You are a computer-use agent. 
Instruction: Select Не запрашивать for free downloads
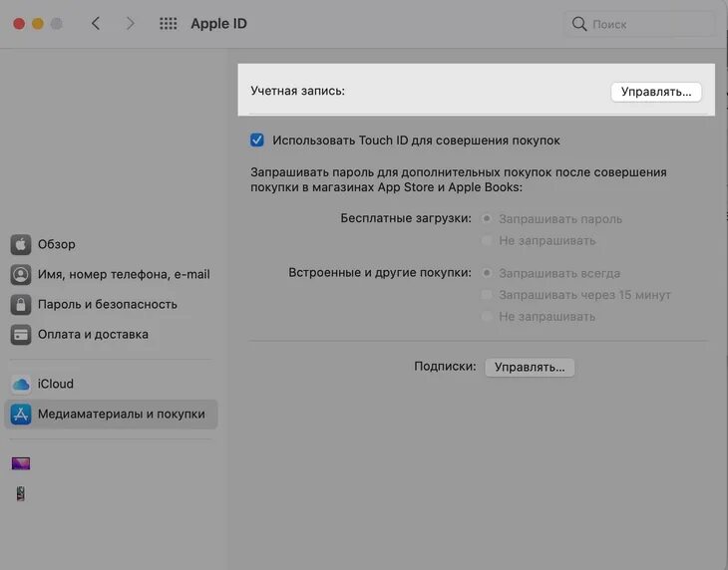pos(487,240)
